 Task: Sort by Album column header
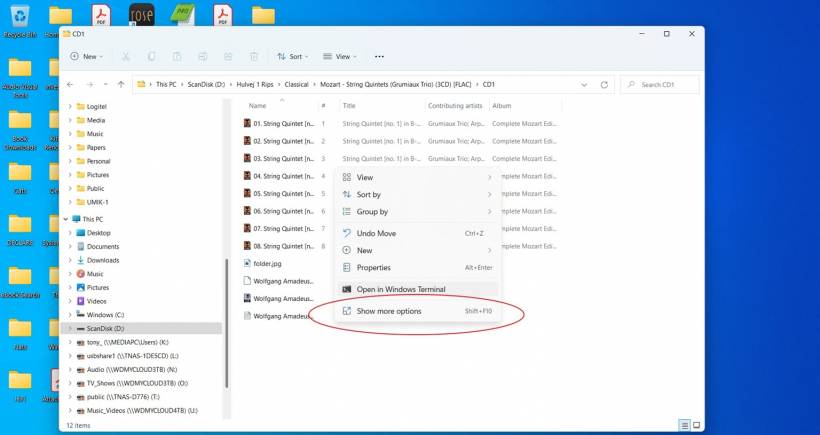pyautogui.click(x=502, y=106)
